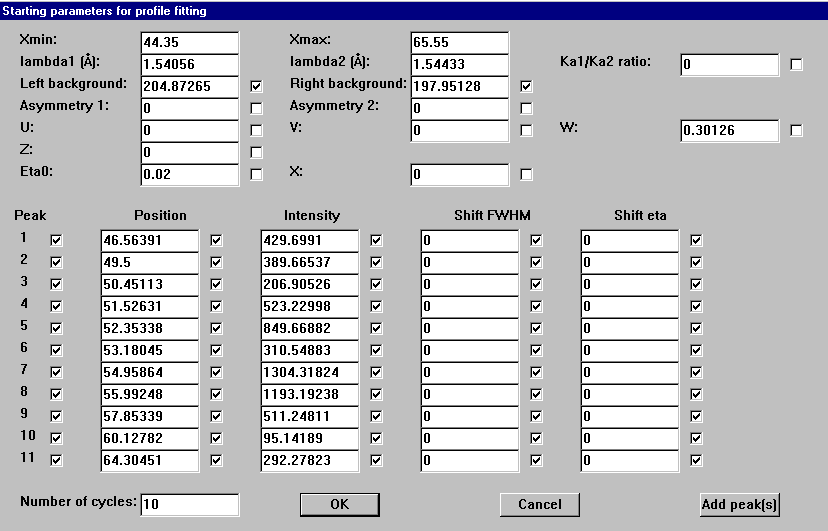
Task: Uncheck the Peak 1 enable checkbox
Action: tap(57, 241)
